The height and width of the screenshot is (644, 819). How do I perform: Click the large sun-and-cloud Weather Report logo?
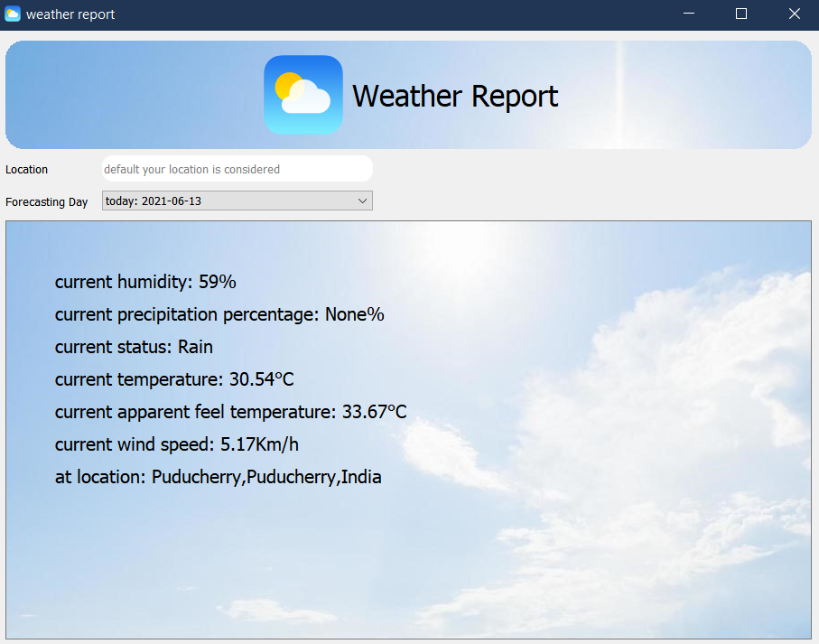point(302,95)
